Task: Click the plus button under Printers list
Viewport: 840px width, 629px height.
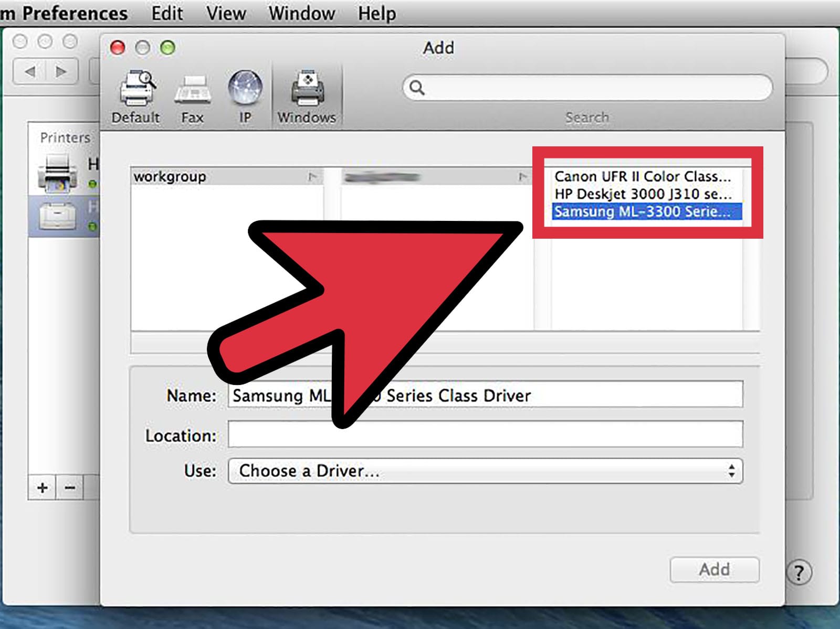Action: point(43,488)
